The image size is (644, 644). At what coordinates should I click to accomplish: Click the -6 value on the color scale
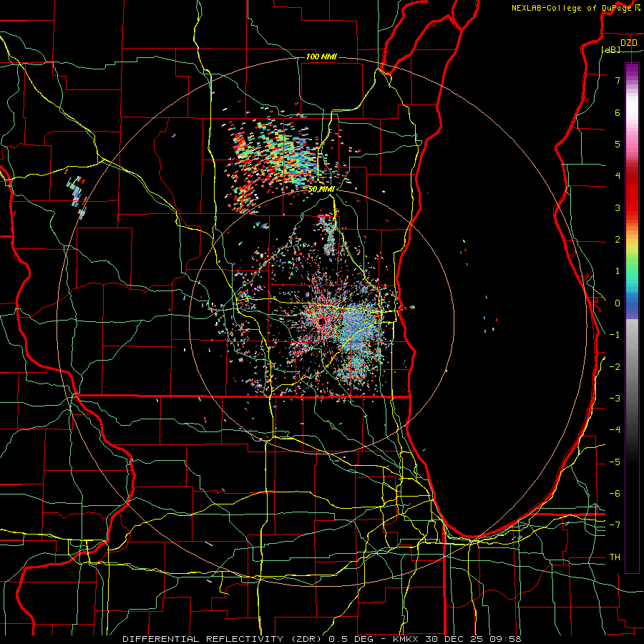(x=615, y=494)
